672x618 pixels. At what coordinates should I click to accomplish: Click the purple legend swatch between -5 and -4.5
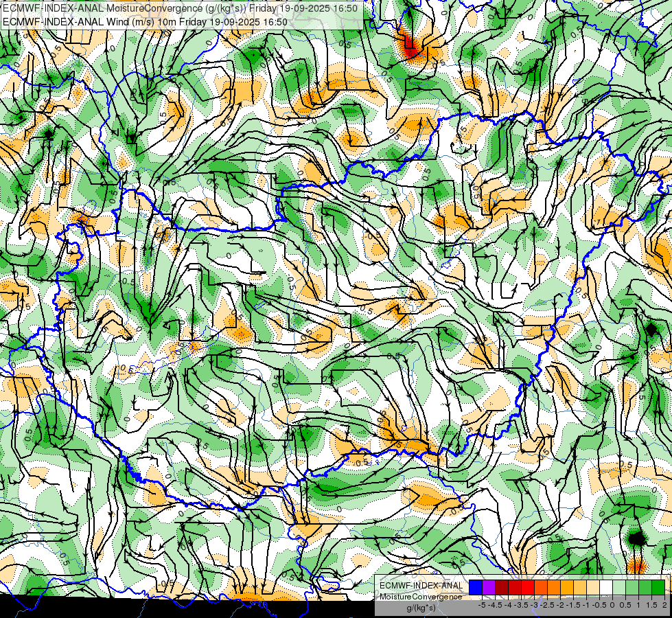489,588
